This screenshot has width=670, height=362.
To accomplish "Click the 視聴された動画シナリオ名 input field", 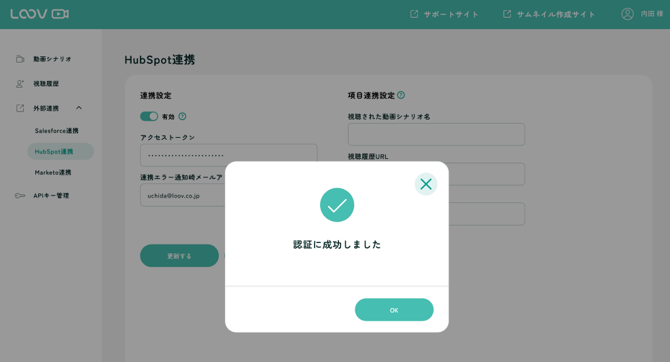I will [x=436, y=134].
